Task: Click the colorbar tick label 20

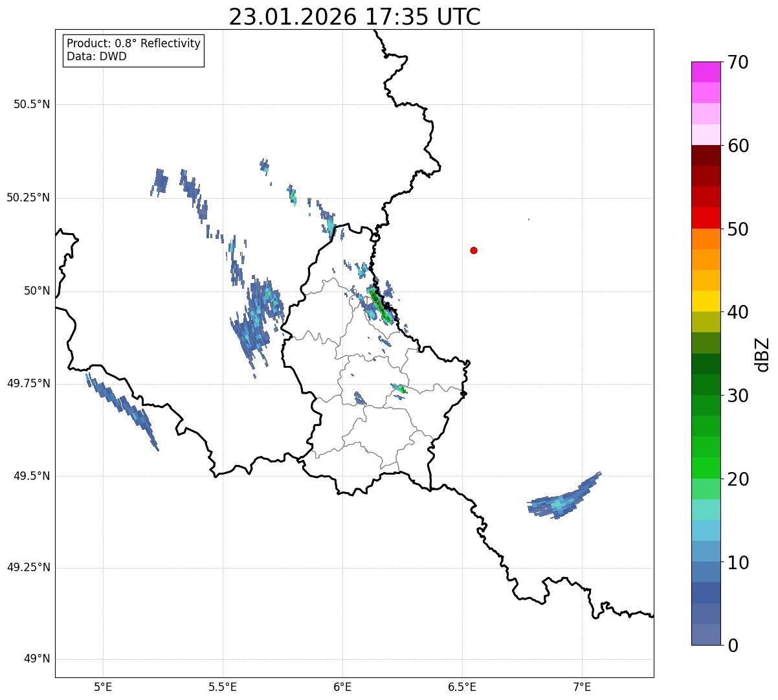Action: click(739, 479)
